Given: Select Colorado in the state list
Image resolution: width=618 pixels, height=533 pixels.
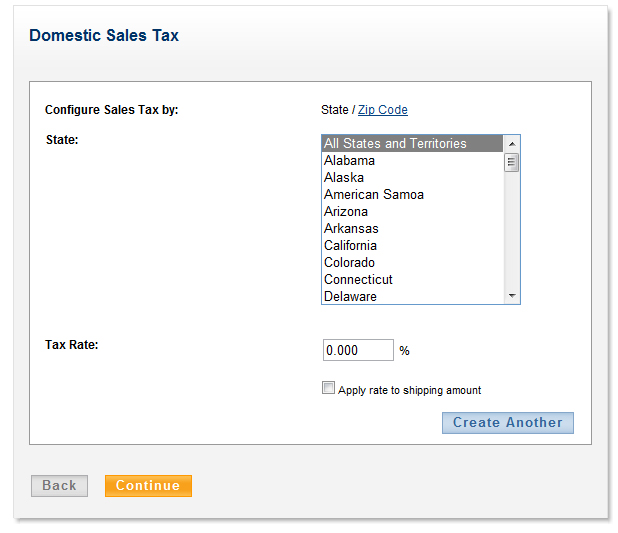Looking at the screenshot, I should point(349,263).
